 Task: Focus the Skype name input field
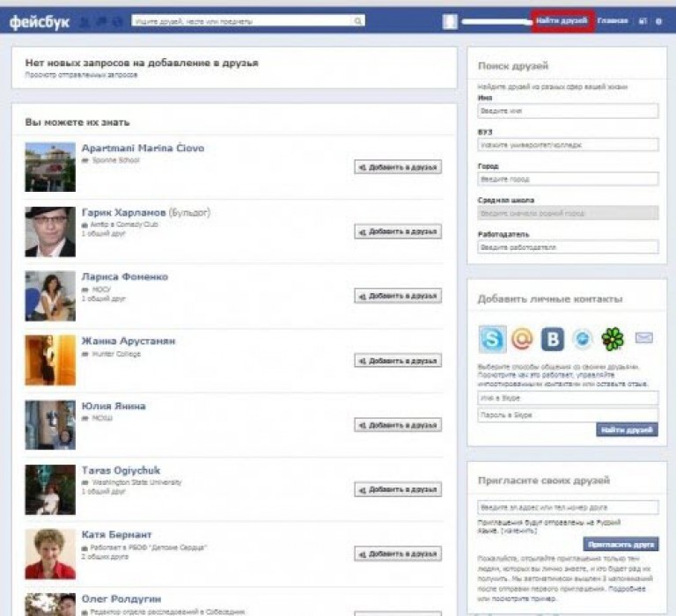568,398
